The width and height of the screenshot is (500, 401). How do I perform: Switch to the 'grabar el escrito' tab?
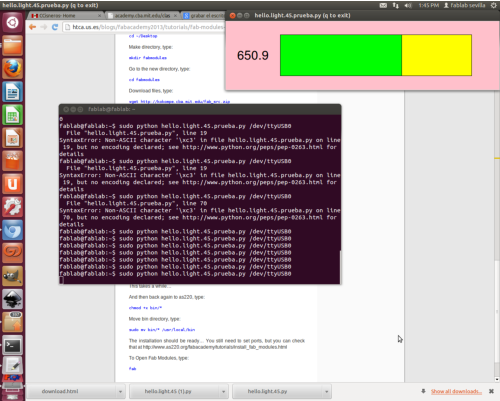point(203,16)
